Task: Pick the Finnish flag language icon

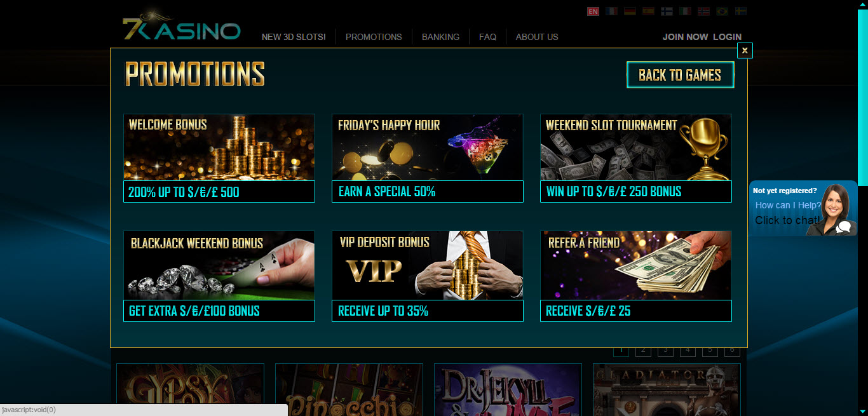Action: [x=667, y=11]
